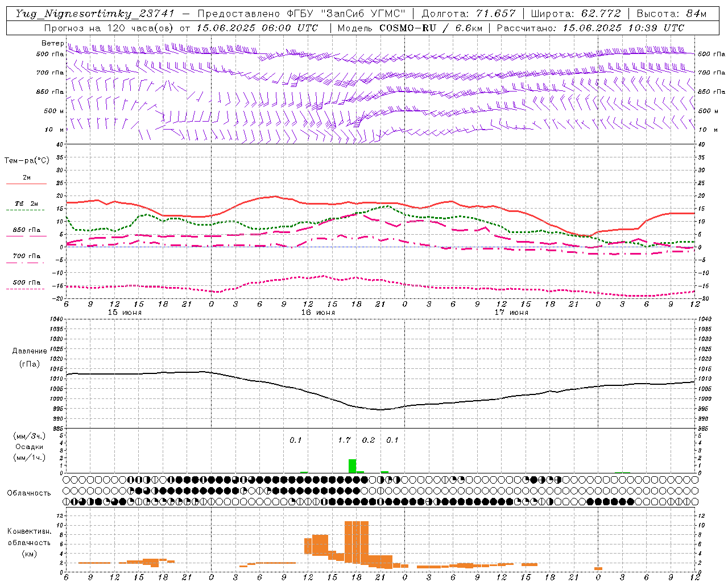Viewport: 728px width, 582px height.
Task: Click the dotted line sample under 500 гПа temperature legend
Action: [x=26, y=289]
